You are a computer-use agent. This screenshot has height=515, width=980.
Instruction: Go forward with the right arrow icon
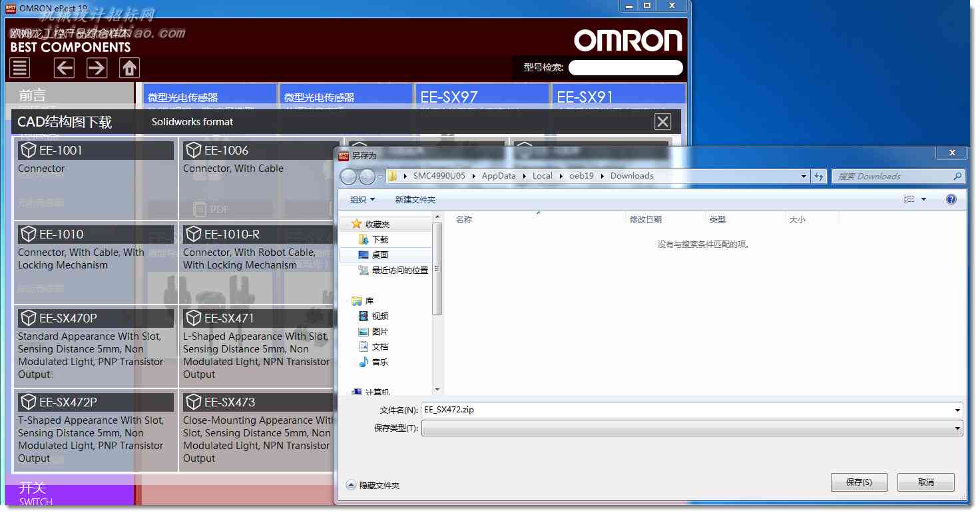point(97,68)
